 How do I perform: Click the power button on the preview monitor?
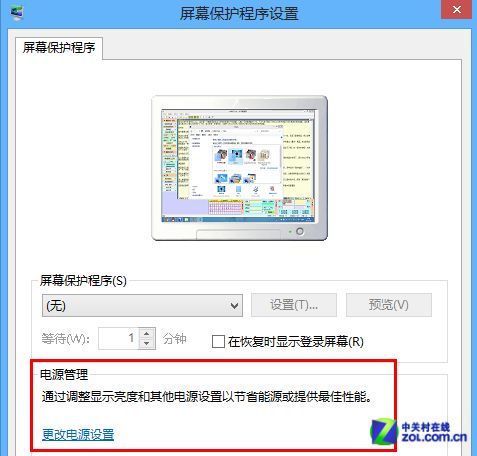(300, 231)
